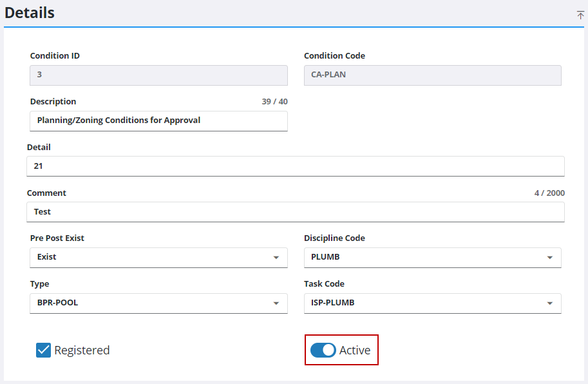Click the 4 / 2000 comment counter
This screenshot has height=384, width=588.
[x=549, y=193]
